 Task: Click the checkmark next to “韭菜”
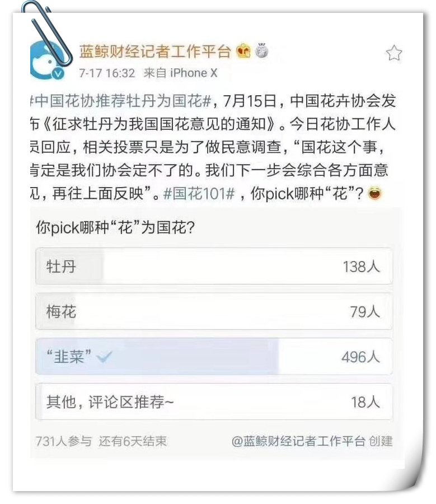[104, 357]
